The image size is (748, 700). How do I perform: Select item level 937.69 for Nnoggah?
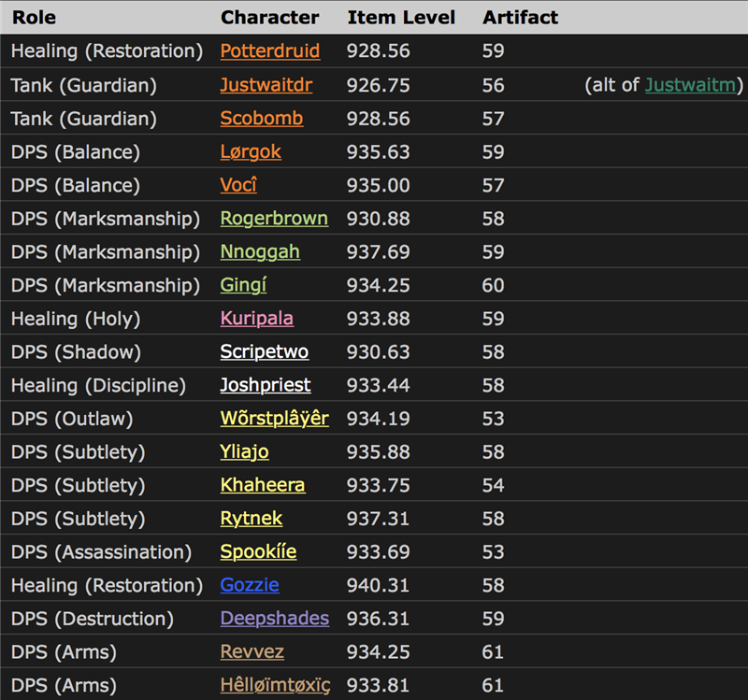point(378,252)
